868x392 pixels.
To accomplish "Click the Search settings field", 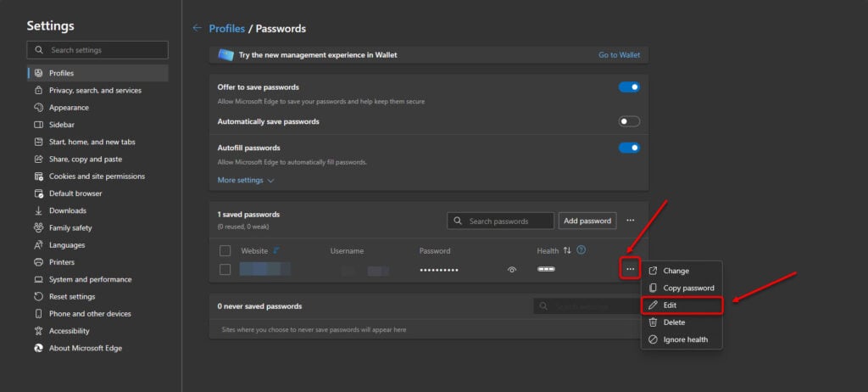I will coord(97,50).
